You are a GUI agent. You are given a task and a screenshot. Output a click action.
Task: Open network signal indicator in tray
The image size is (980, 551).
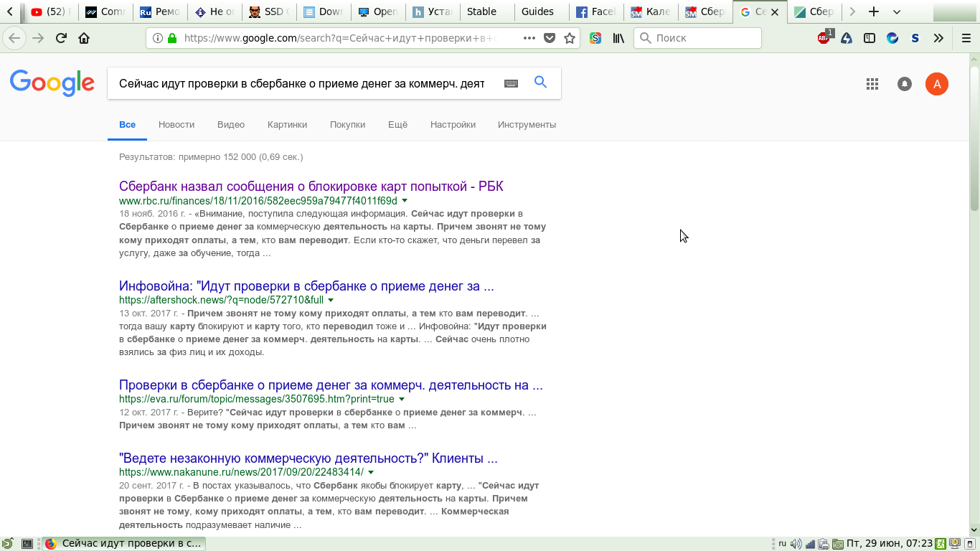[x=810, y=544]
